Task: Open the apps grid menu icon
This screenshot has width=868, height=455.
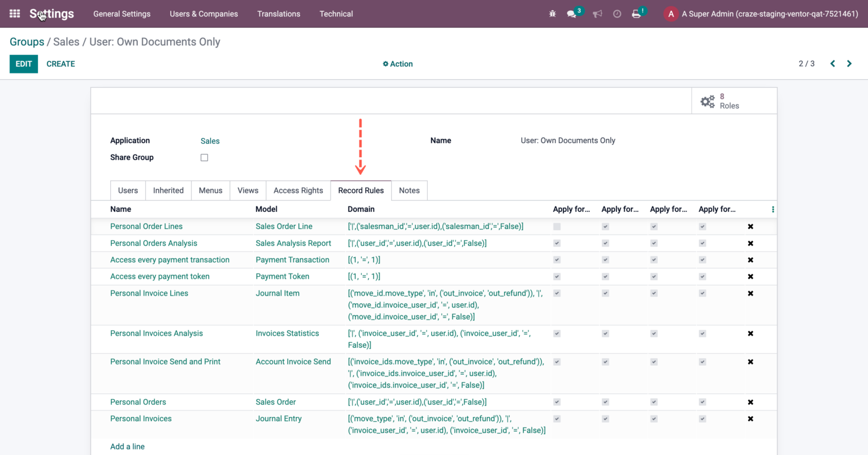Action: (x=14, y=14)
